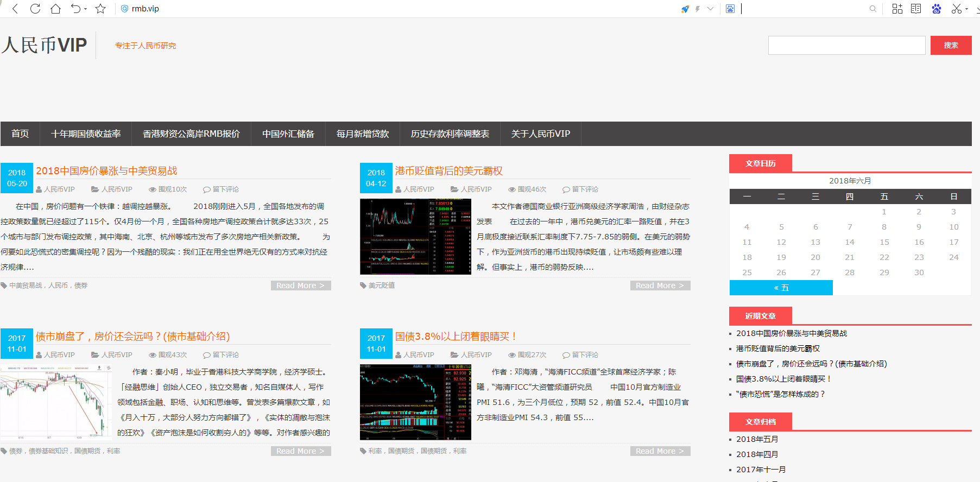The width and height of the screenshot is (980, 482).
Task: Click the 债券基础知识 tag link
Action: click(48, 451)
